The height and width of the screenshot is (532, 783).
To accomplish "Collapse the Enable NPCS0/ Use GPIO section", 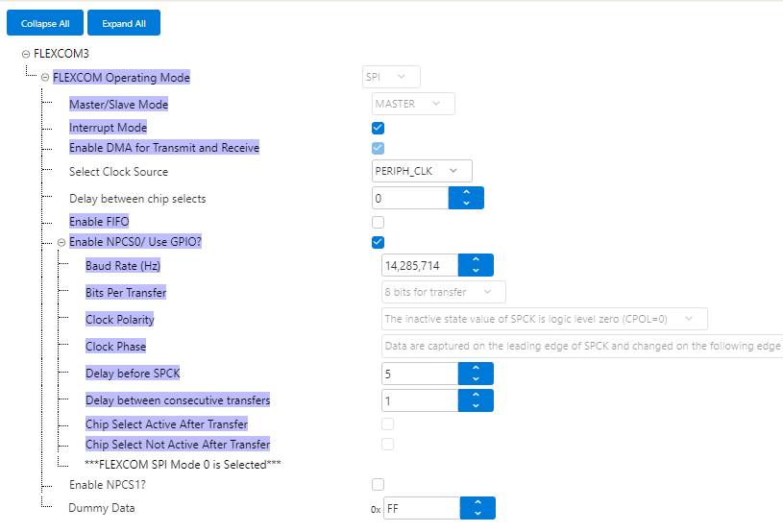I will point(61,242).
